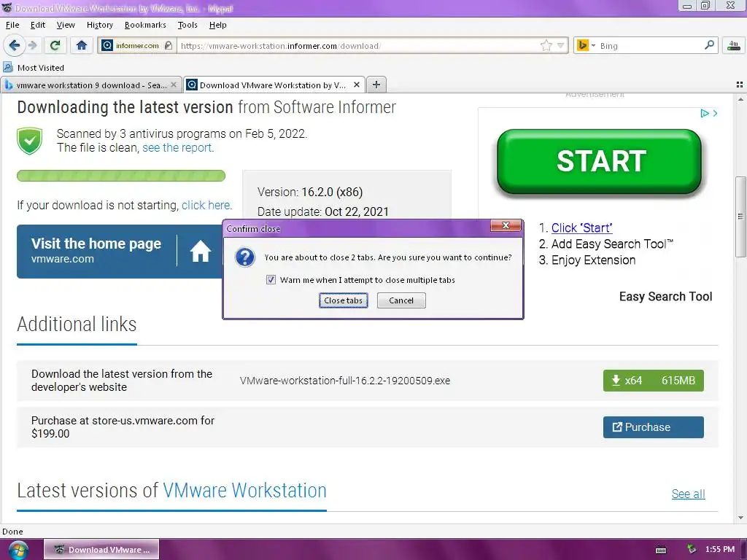Open the Help menu
Viewport: 747px width, 560px height.
(x=217, y=25)
